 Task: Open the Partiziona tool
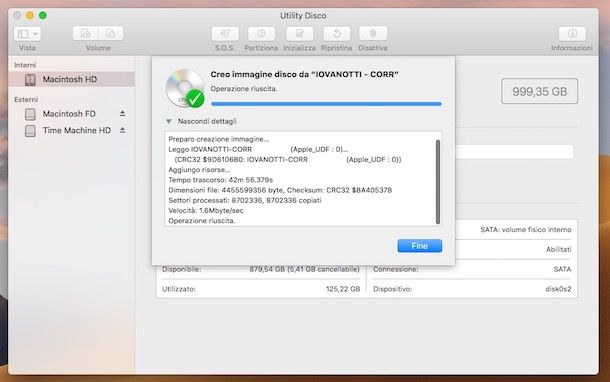point(261,33)
